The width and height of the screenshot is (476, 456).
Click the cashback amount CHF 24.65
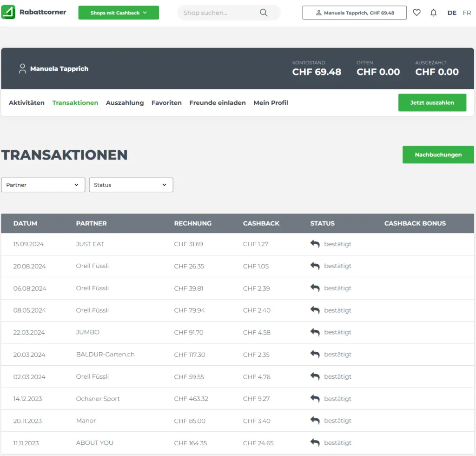pos(258,443)
